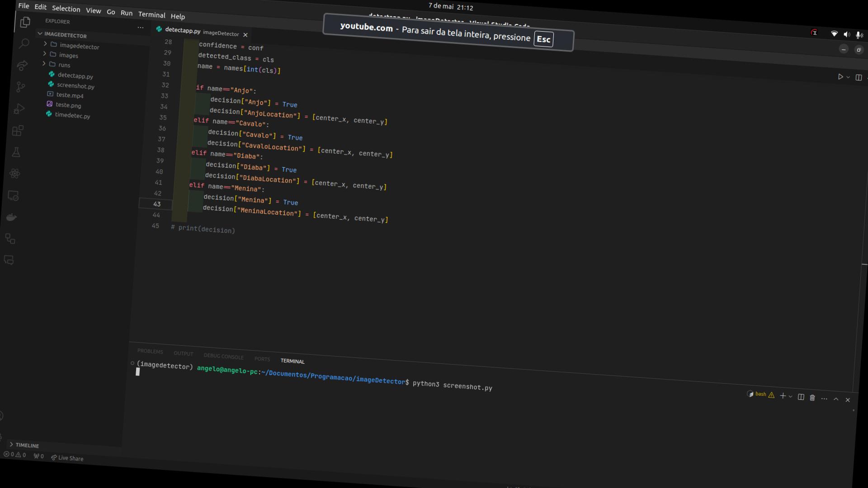Click line number 43 in the gutter
Screen dimensions: 868x488
coord(157,204)
